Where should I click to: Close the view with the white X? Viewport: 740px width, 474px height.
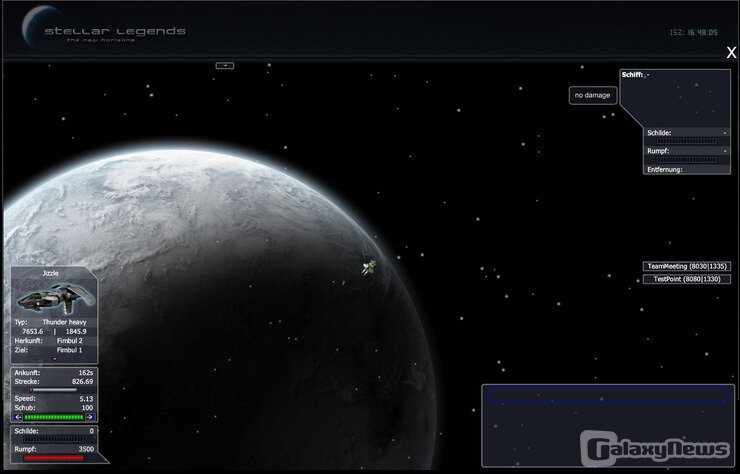point(731,53)
